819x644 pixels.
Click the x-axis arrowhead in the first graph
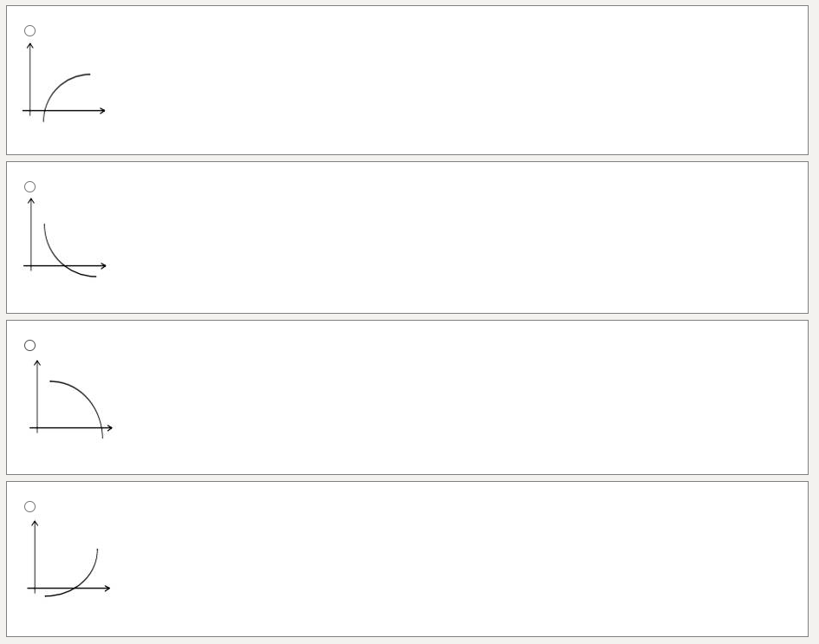[x=102, y=111]
